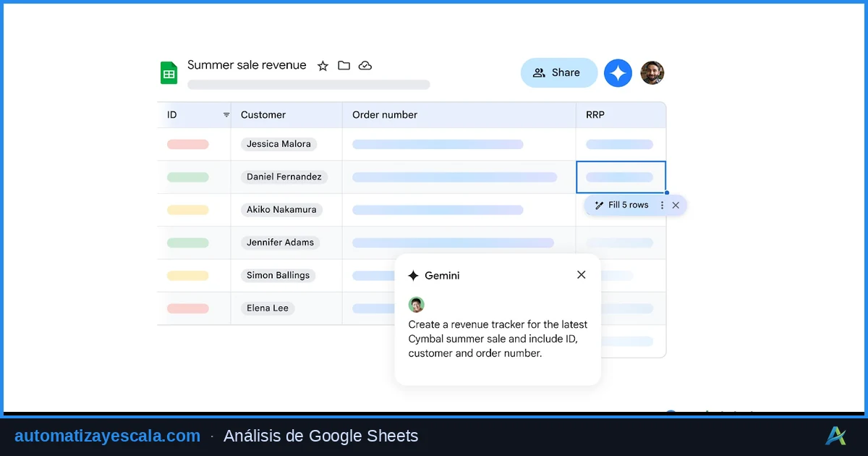Select the Customer column header
The image size is (868, 456).
click(x=263, y=114)
